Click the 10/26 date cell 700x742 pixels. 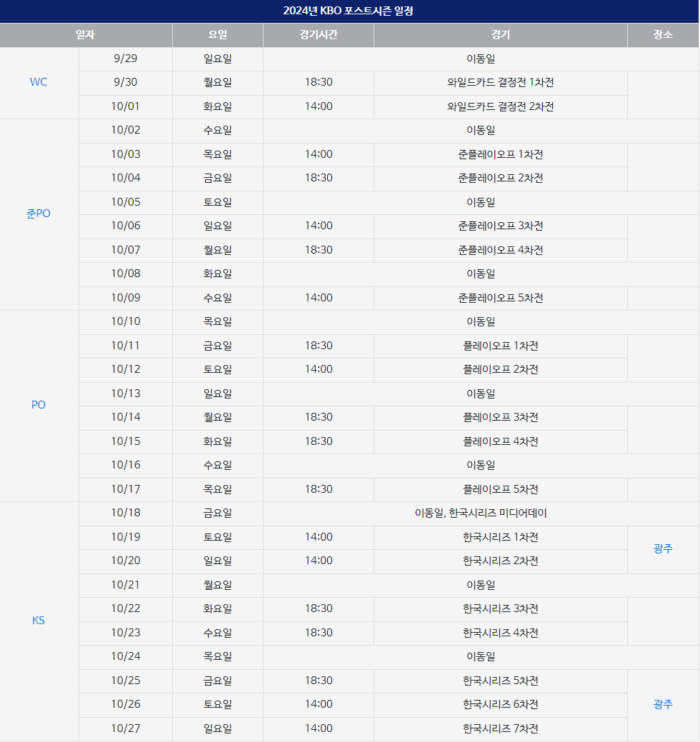(x=126, y=705)
